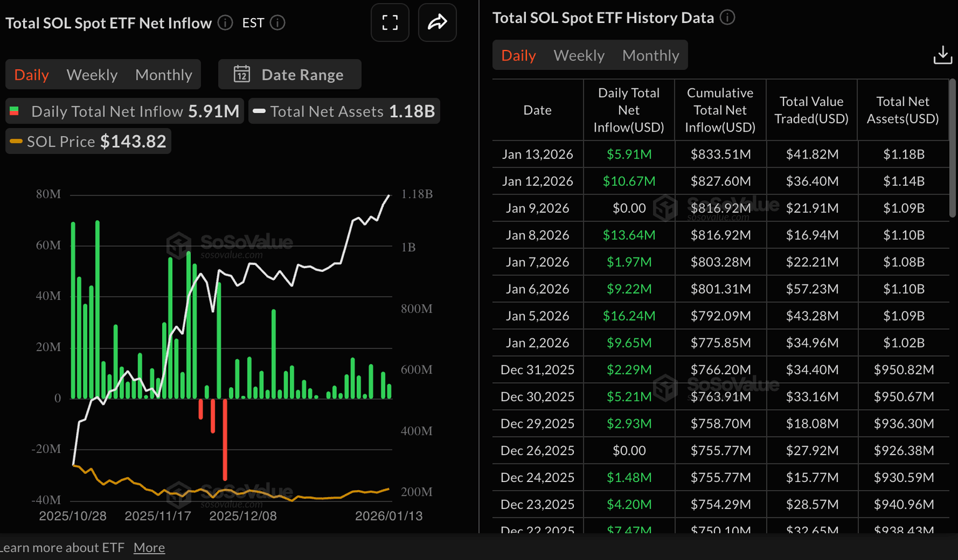This screenshot has height=560, width=958.
Task: Click info icon beside Net Inflow title
Action: point(225,23)
